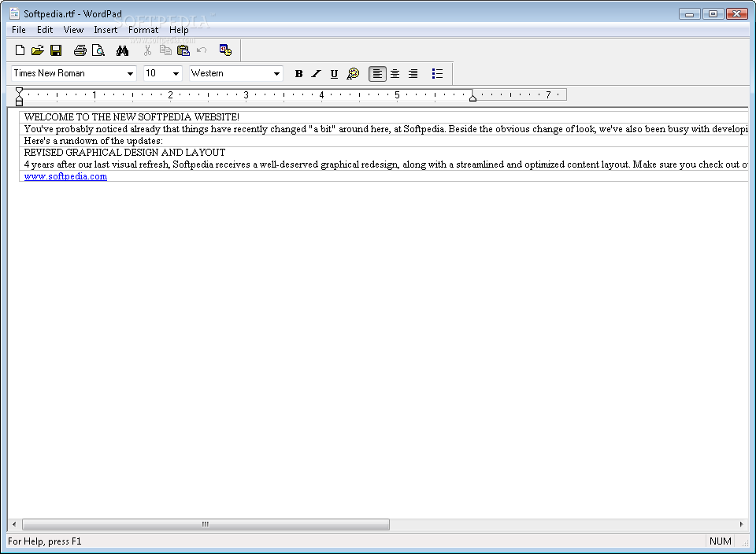Image resolution: width=756 pixels, height=554 pixels.
Task: Toggle Bold formatting
Action: point(298,74)
